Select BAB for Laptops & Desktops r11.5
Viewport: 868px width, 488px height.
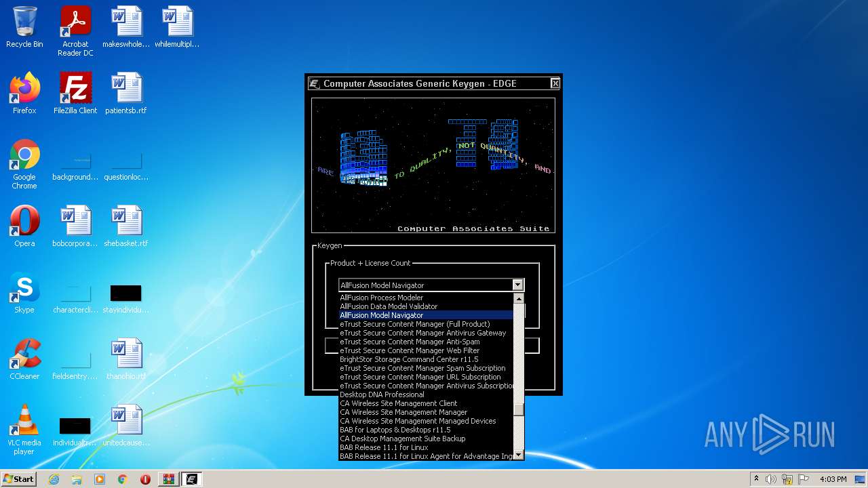pyautogui.click(x=427, y=430)
